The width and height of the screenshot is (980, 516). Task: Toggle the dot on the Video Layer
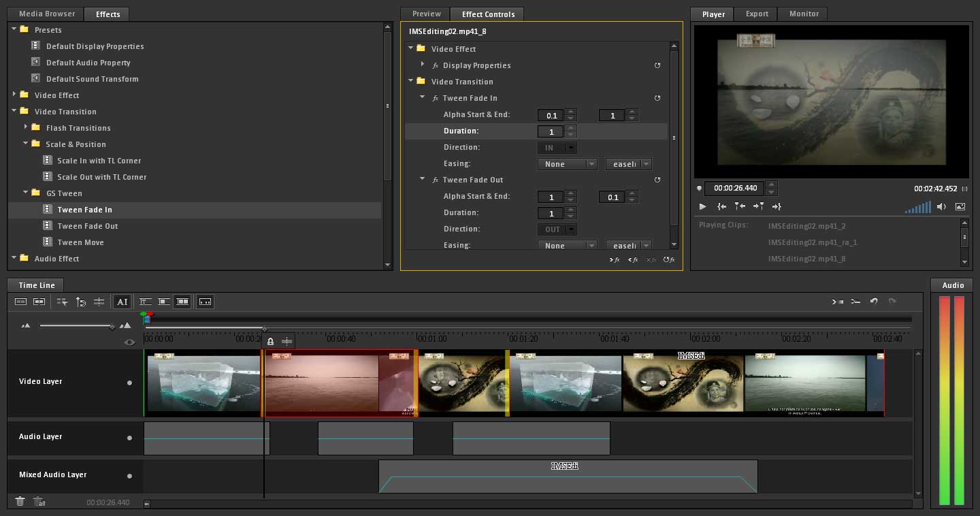click(x=129, y=383)
